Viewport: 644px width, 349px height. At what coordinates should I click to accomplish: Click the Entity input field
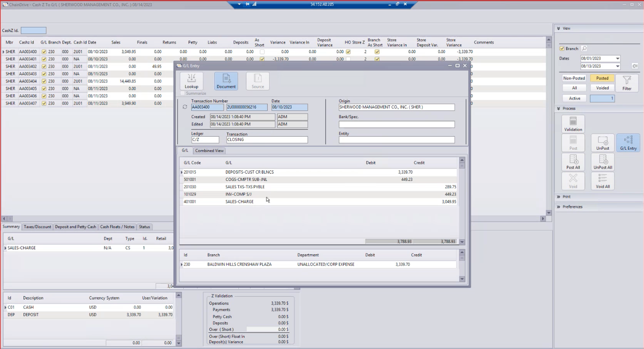coord(397,140)
